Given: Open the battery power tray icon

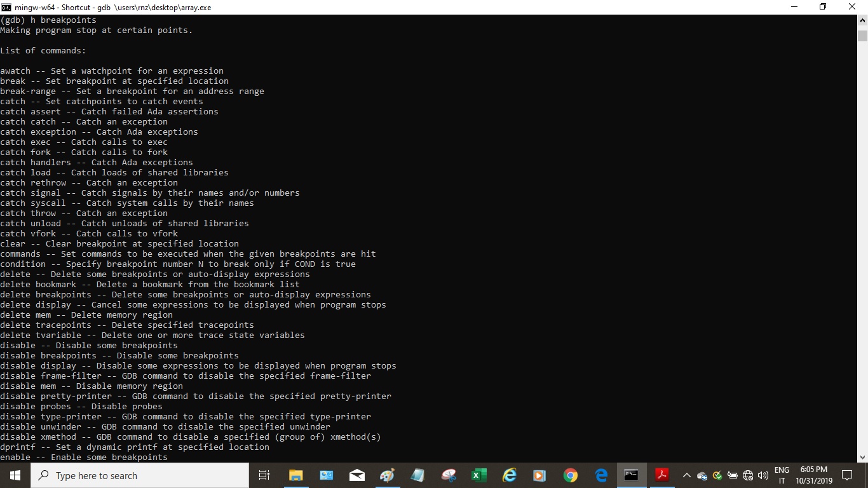Looking at the screenshot, I should point(733,475).
